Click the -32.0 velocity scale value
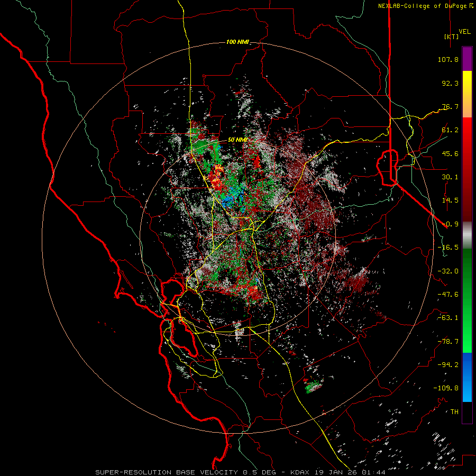The width and height of the screenshot is (476, 476). (x=448, y=271)
